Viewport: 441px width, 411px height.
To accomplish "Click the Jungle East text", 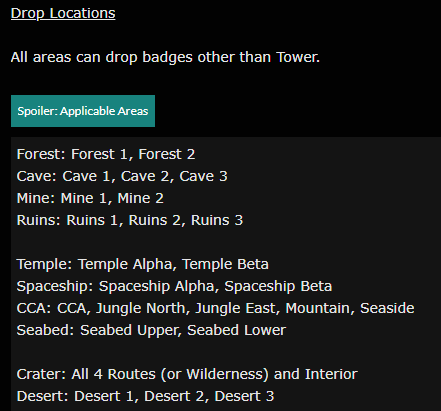I will click(237, 308).
